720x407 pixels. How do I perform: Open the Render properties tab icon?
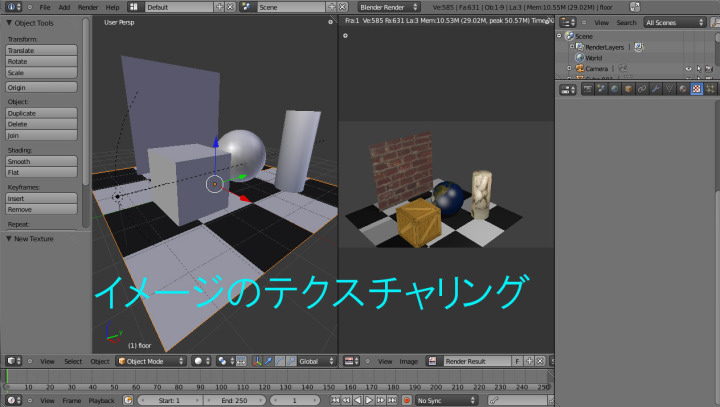pyautogui.click(x=589, y=89)
